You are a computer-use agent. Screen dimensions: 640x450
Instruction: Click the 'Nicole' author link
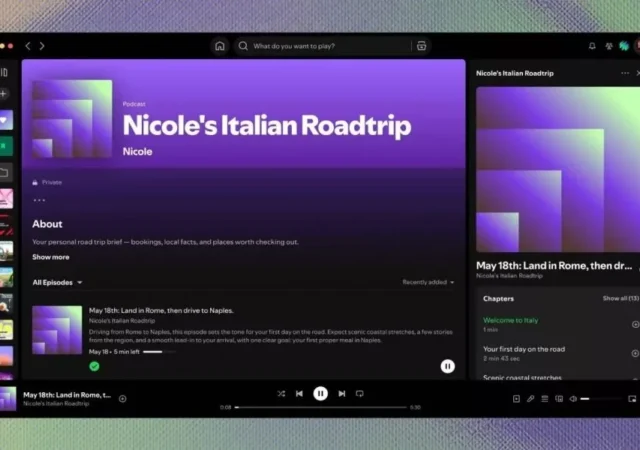pyautogui.click(x=138, y=151)
